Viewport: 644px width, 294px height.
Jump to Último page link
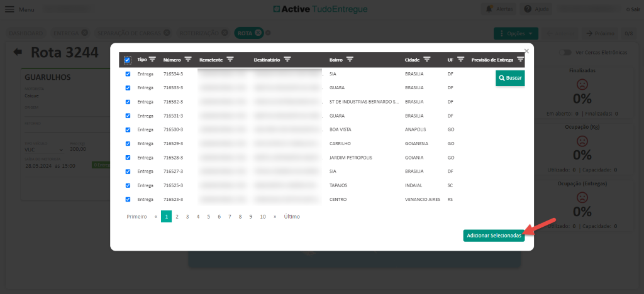[x=291, y=217]
